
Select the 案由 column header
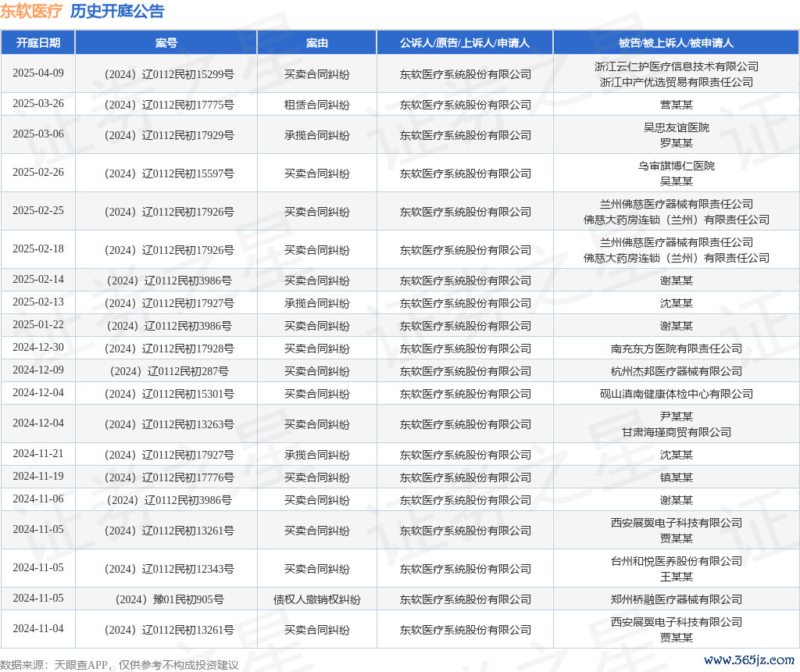pyautogui.click(x=317, y=43)
